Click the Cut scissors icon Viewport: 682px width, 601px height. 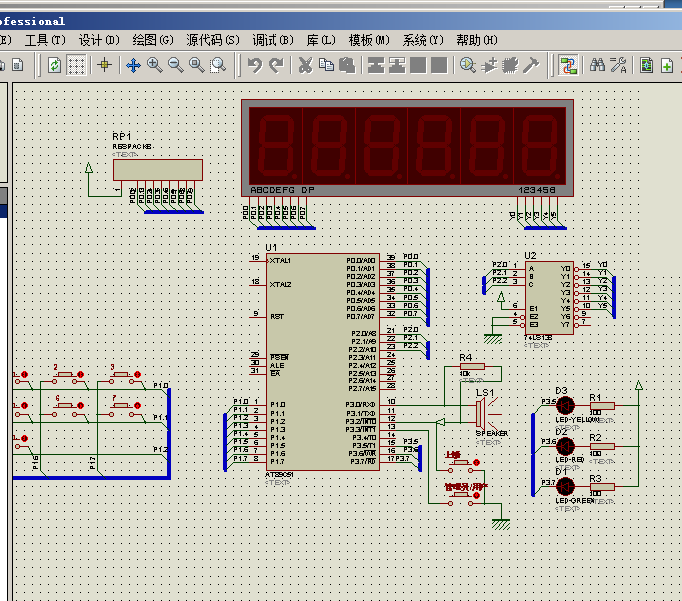[305, 65]
